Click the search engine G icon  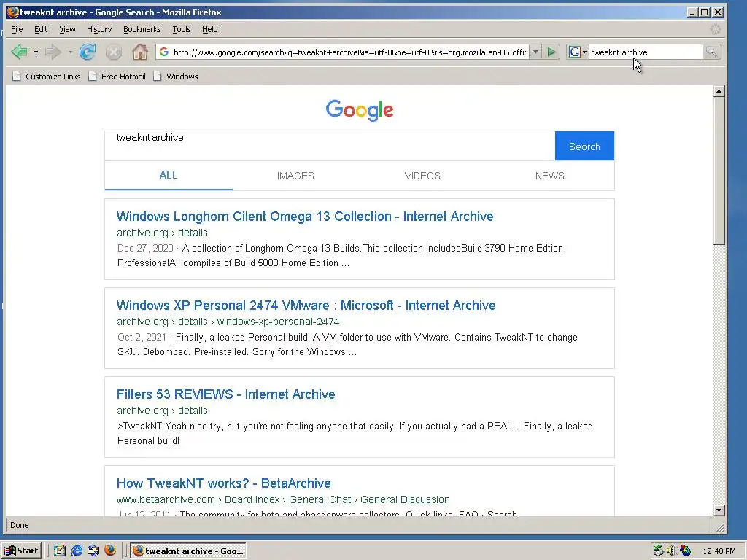tap(575, 52)
